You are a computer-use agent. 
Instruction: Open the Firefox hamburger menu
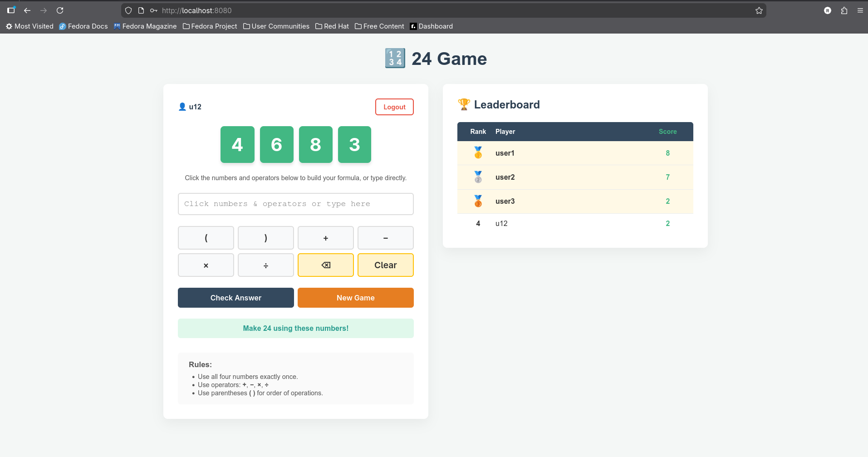860,10
